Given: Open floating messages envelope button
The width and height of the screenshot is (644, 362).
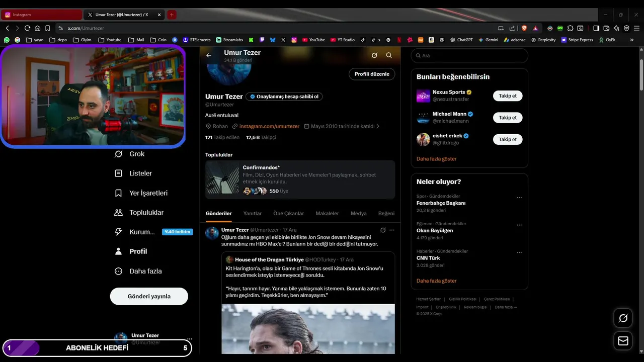Looking at the screenshot, I should pyautogui.click(x=623, y=341).
